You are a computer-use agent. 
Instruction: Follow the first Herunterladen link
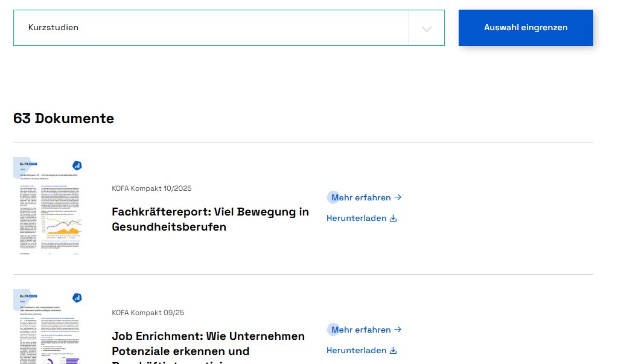tap(356, 218)
